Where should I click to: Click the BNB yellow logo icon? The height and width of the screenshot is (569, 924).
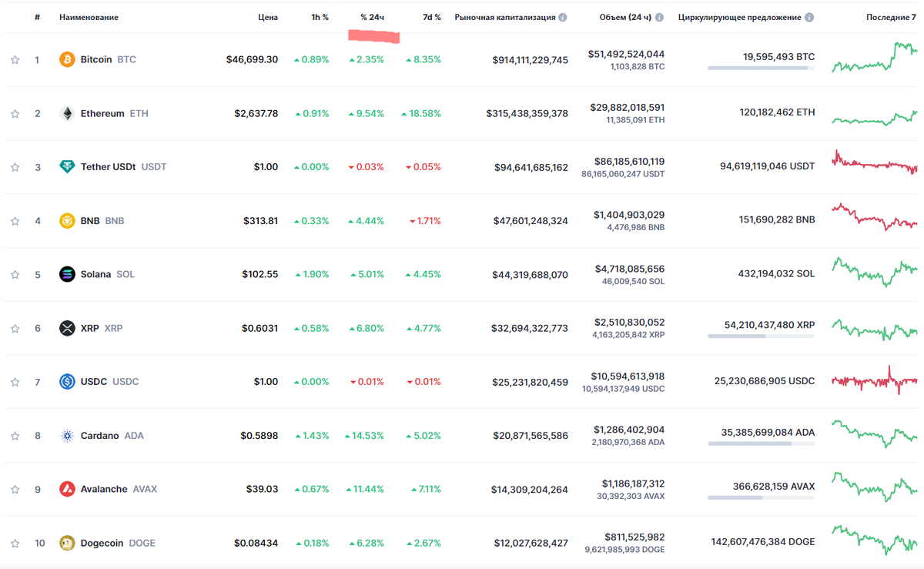(68, 221)
